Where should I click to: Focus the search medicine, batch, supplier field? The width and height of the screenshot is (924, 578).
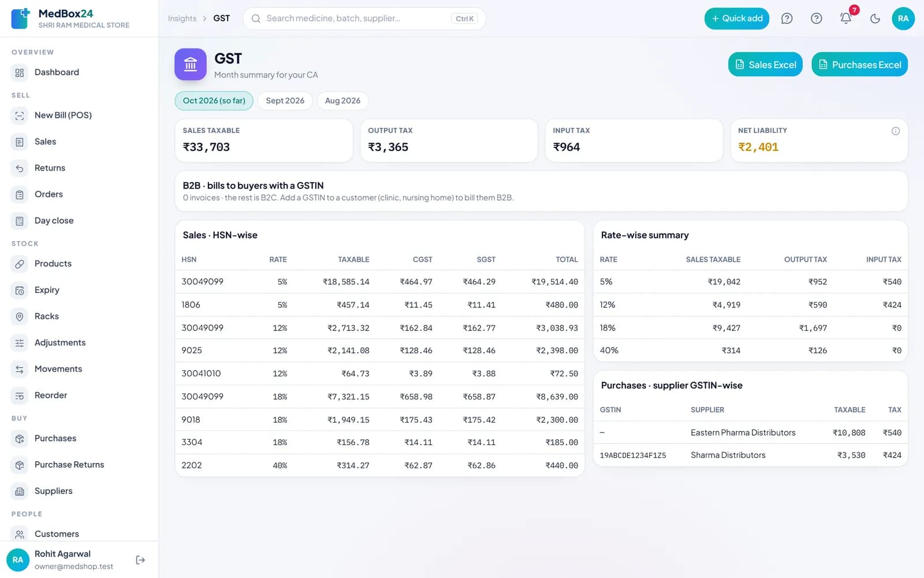click(364, 18)
